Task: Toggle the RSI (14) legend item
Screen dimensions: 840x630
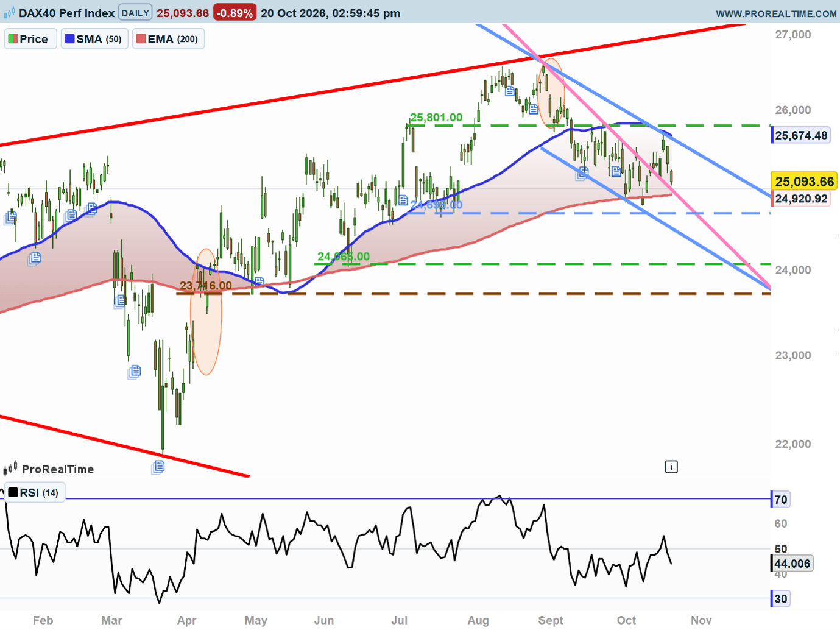Action: tap(35, 492)
